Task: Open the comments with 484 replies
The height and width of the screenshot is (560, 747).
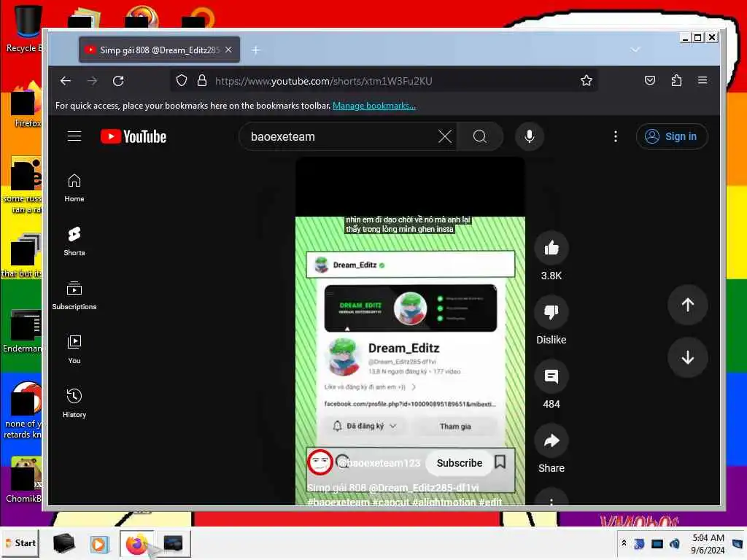Action: click(x=551, y=376)
